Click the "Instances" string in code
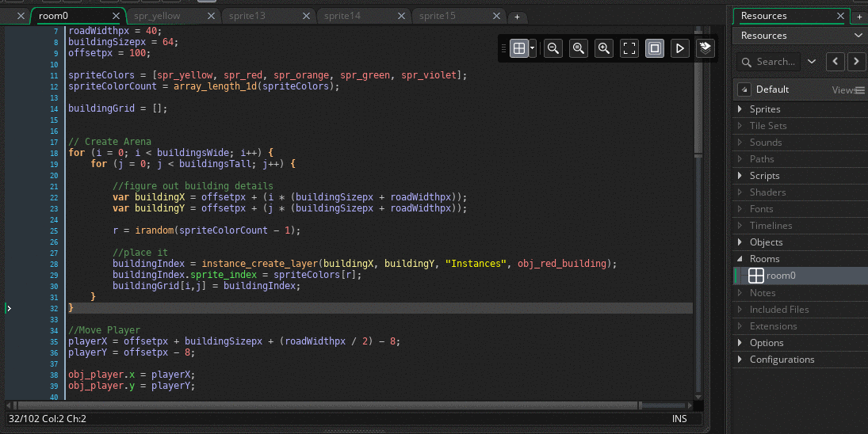868x434 pixels. click(476, 264)
